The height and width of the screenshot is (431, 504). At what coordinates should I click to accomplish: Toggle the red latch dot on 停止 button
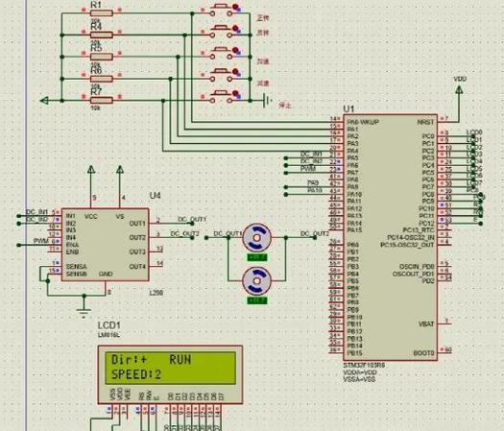point(235,93)
